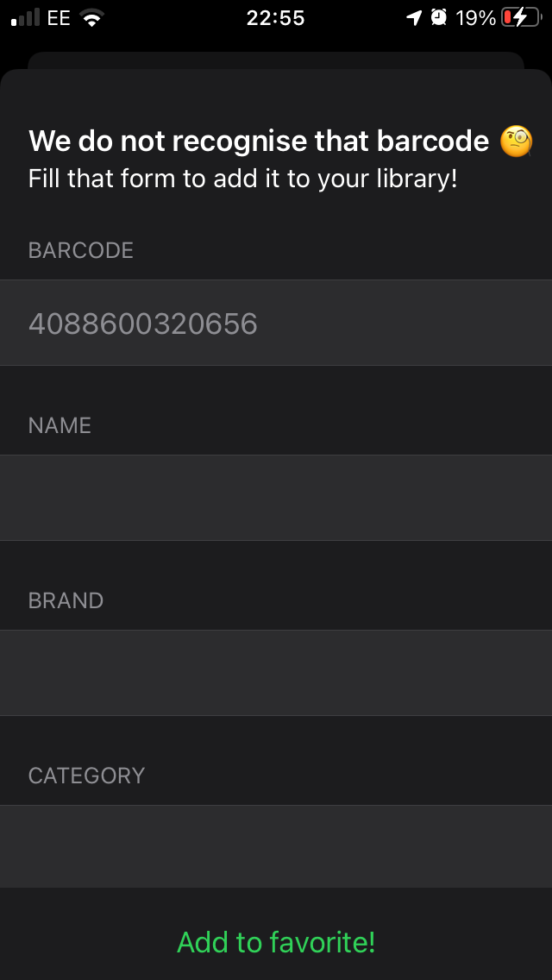Tap the BARCODE section label
The width and height of the screenshot is (552, 980).
coord(81,250)
